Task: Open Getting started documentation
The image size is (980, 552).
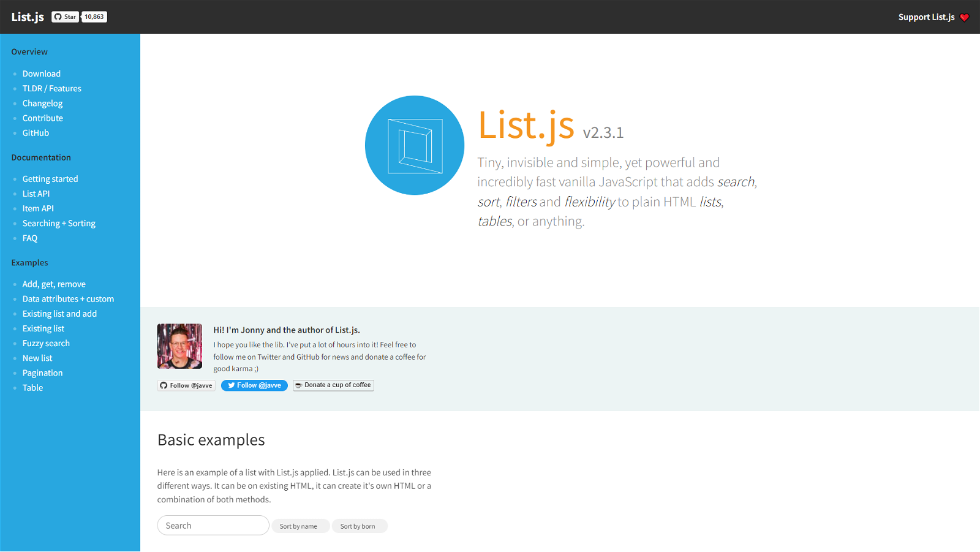Action: tap(50, 179)
